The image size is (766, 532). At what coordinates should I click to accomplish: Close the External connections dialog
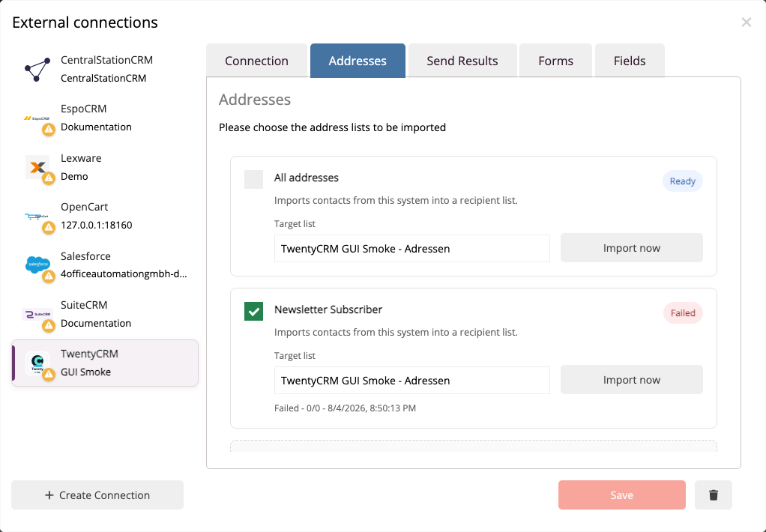pyautogui.click(x=746, y=22)
